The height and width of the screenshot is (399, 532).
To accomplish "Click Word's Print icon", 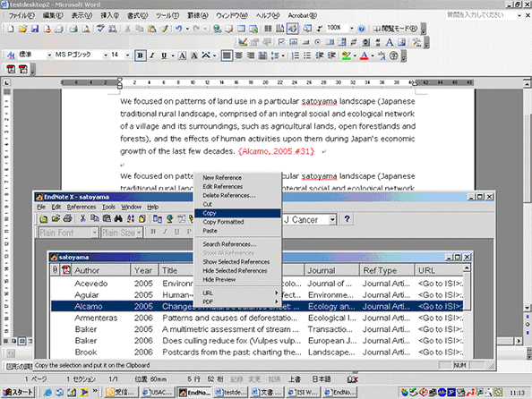I will [x=73, y=29].
